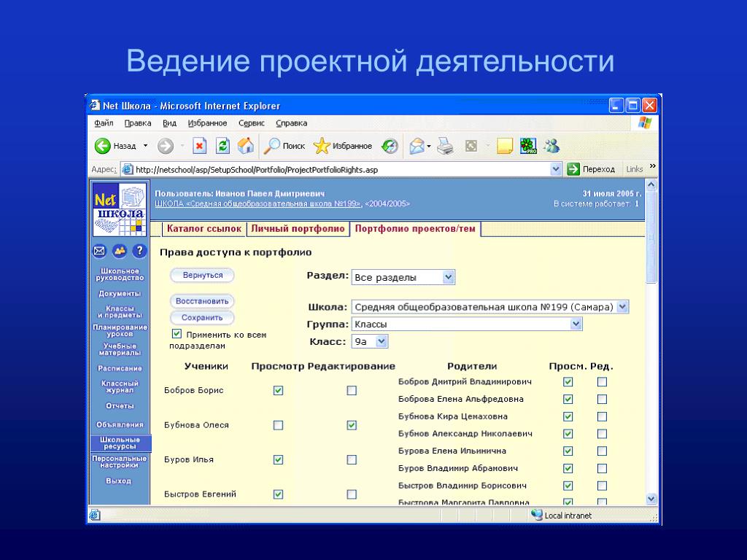Open the Back button history arrow
This screenshot has height=560, width=747.
click(145, 146)
